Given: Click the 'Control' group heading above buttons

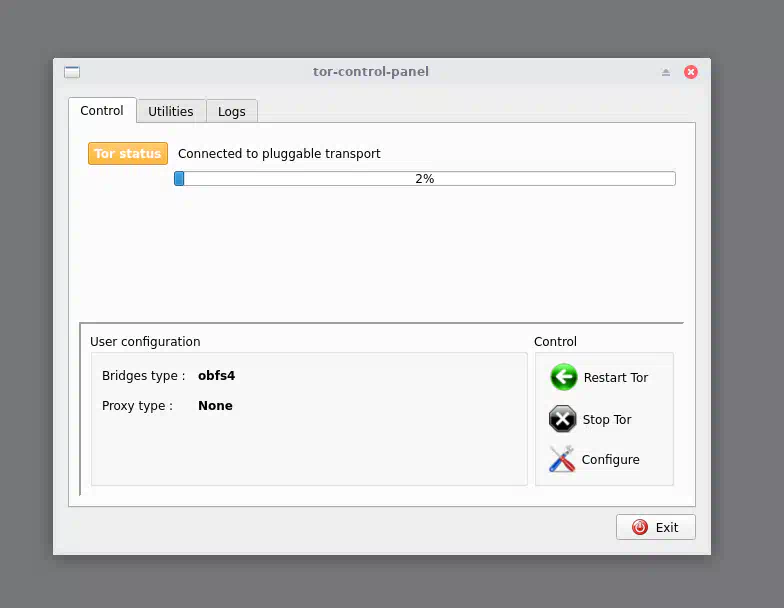Looking at the screenshot, I should (x=556, y=342).
